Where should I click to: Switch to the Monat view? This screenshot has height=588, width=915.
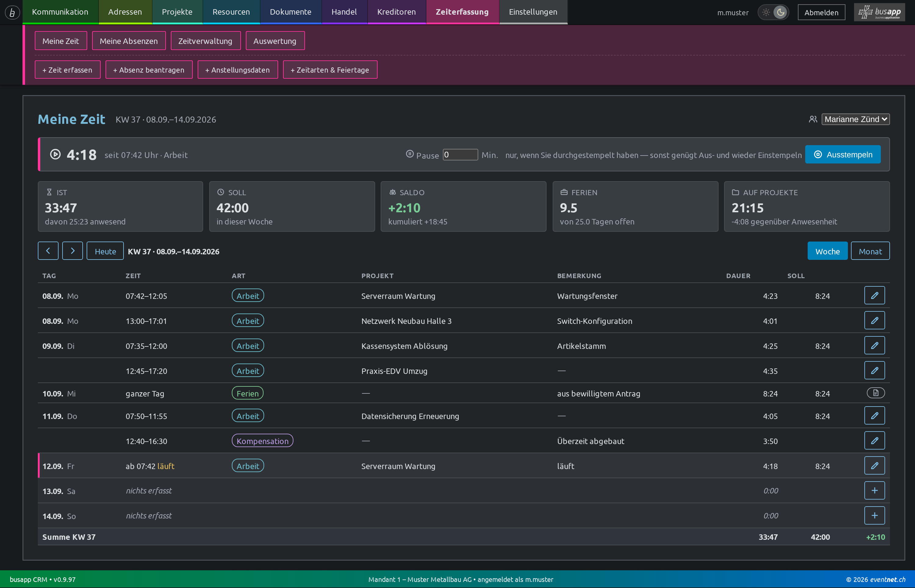[870, 251]
